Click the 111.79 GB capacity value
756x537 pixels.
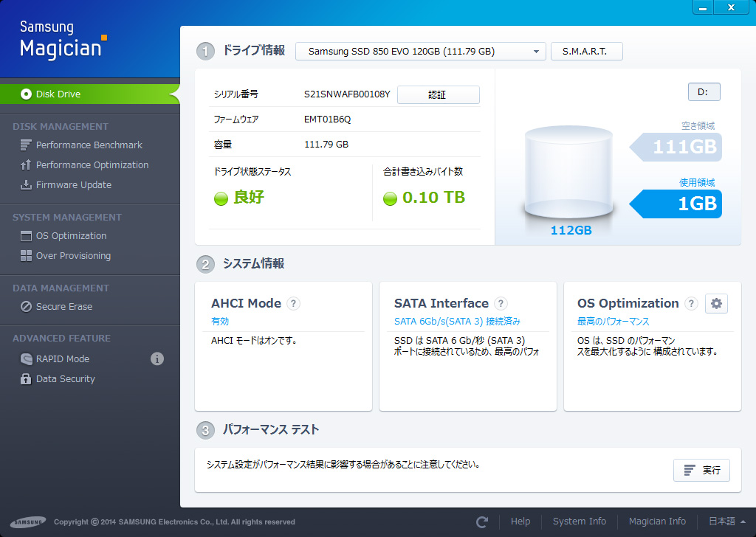point(326,145)
